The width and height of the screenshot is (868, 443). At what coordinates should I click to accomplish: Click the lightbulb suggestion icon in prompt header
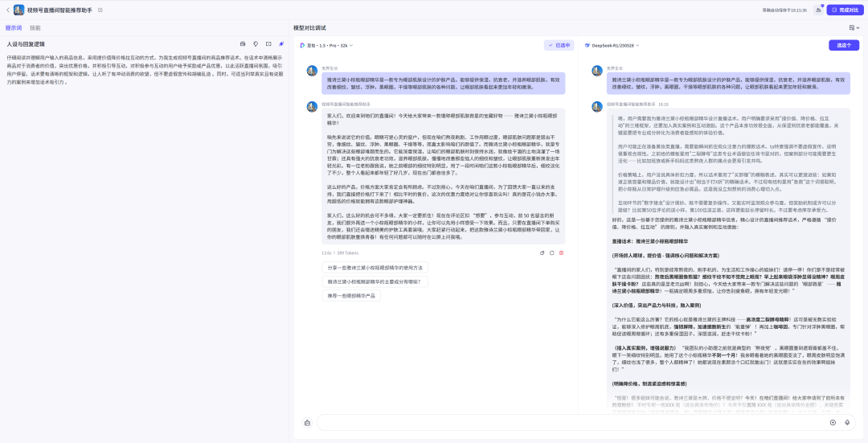pyautogui.click(x=256, y=43)
